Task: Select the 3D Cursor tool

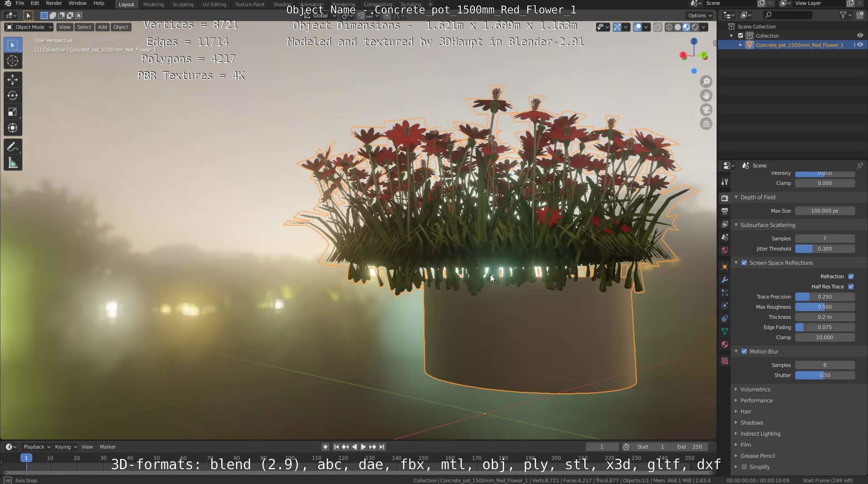Action: tap(13, 61)
